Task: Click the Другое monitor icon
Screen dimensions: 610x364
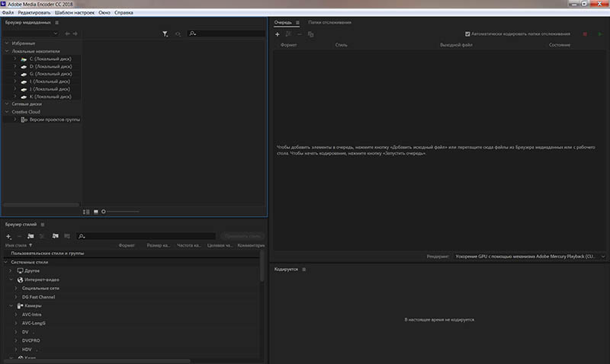Action: [x=21, y=271]
